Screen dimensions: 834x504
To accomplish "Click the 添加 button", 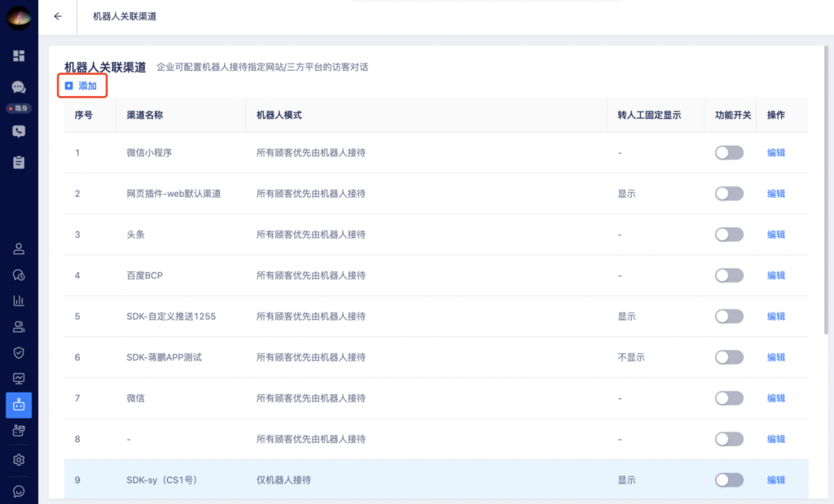I will pos(81,85).
